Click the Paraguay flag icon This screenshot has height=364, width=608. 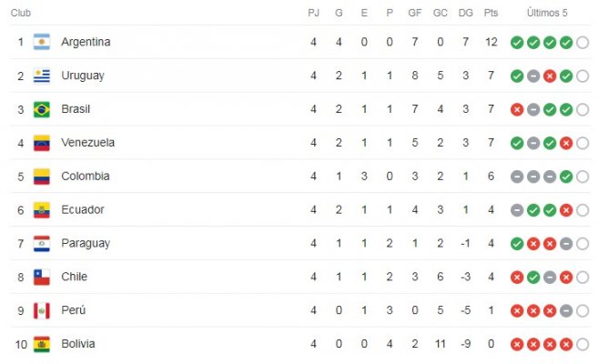tap(42, 244)
